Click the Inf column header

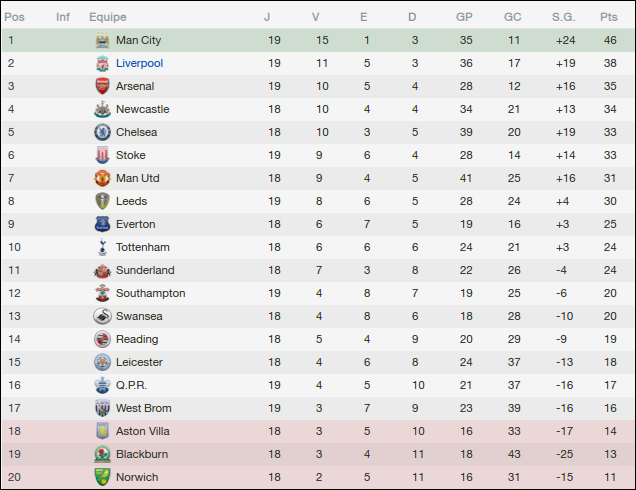[63, 17]
